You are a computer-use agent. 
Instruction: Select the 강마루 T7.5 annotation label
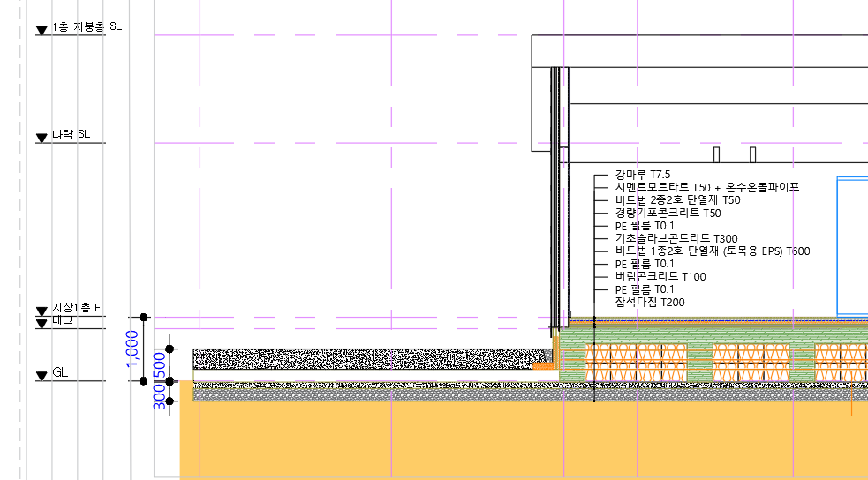(x=643, y=175)
